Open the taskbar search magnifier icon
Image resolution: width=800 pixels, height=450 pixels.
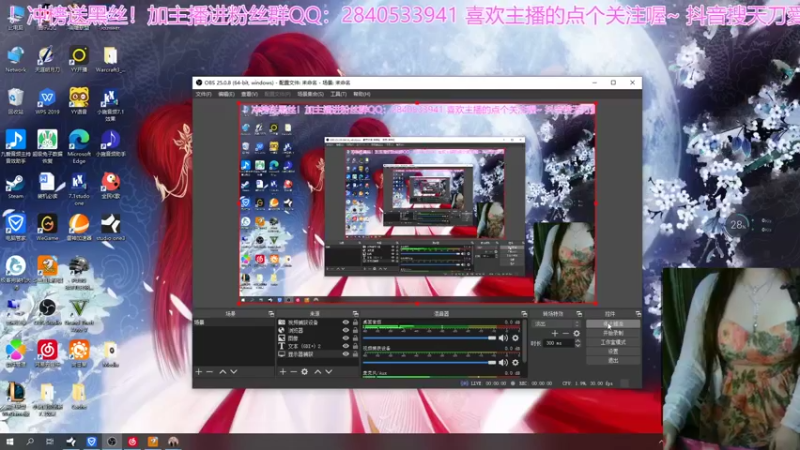click(x=30, y=442)
